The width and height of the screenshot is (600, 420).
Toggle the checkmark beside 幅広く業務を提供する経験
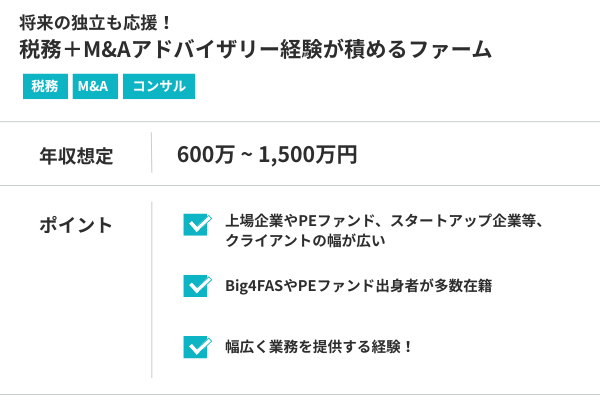(196, 347)
